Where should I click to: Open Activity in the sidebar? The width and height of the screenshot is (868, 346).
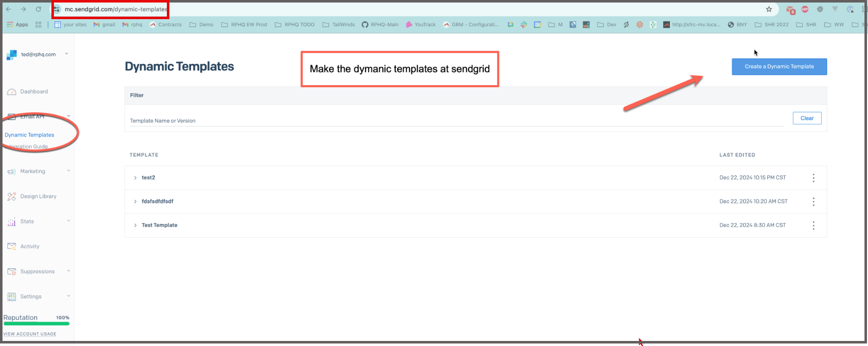pos(30,246)
